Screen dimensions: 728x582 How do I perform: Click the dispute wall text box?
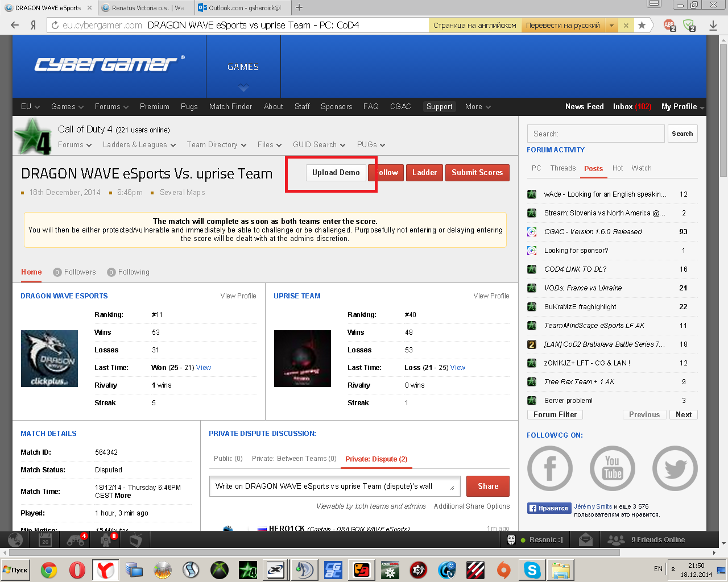335,486
